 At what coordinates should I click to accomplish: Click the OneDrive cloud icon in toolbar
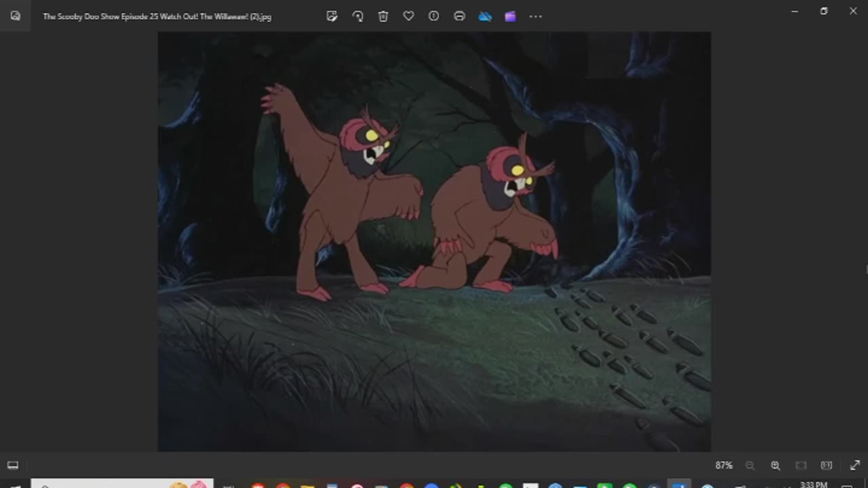(x=485, y=16)
